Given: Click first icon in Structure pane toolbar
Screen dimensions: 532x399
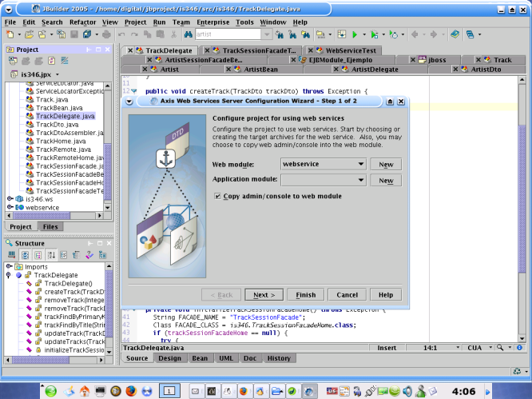Looking at the screenshot, I should tap(13, 255).
